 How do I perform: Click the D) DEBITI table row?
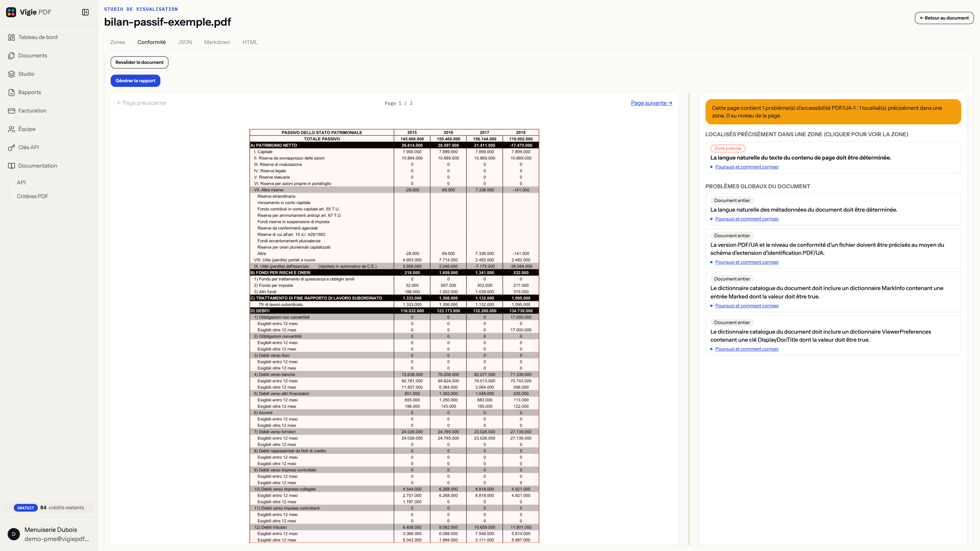tap(394, 311)
